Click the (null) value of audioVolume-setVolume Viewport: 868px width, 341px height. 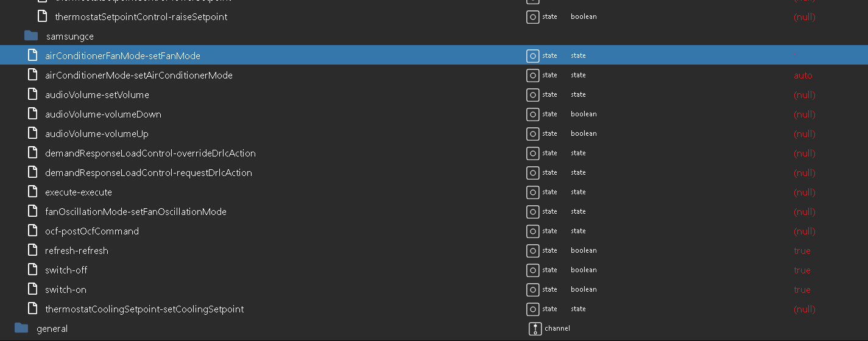click(805, 95)
